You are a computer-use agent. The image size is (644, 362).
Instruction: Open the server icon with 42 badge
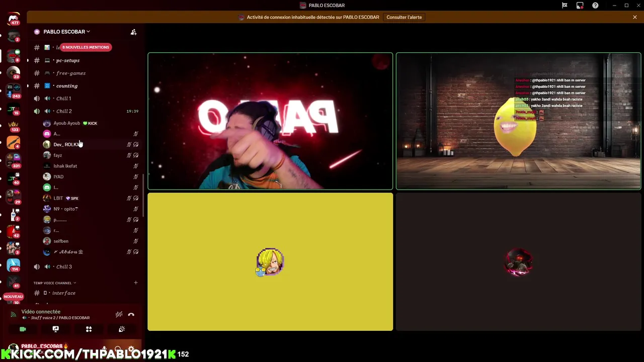click(x=14, y=231)
